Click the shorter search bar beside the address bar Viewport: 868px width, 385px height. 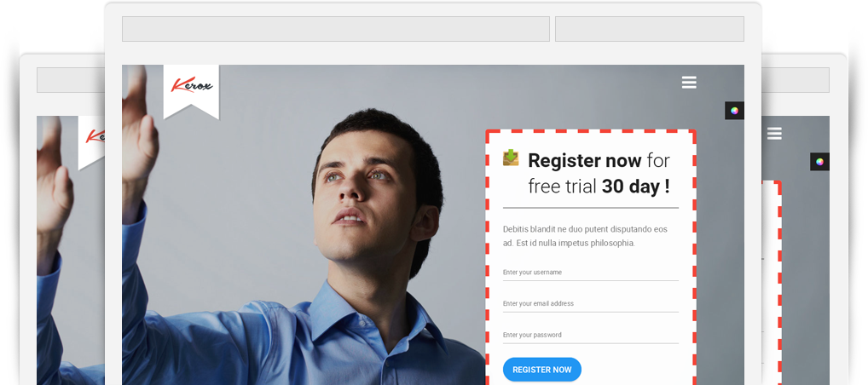click(650, 29)
